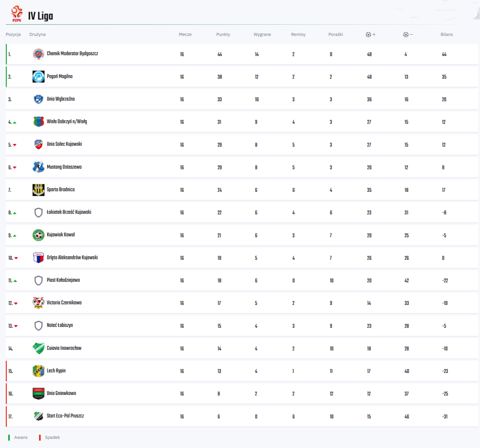Select the Mecze column header
Viewport: 480px width, 448px height.
pyautogui.click(x=185, y=35)
